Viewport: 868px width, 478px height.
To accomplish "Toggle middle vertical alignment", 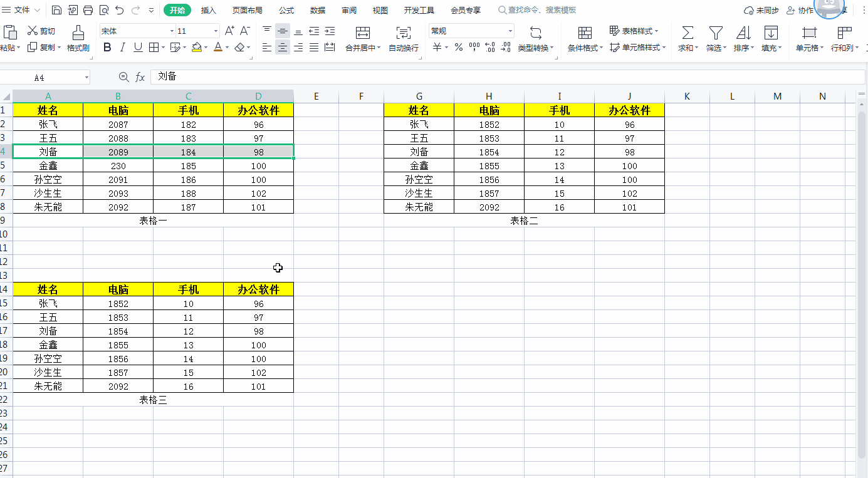I will pyautogui.click(x=283, y=31).
